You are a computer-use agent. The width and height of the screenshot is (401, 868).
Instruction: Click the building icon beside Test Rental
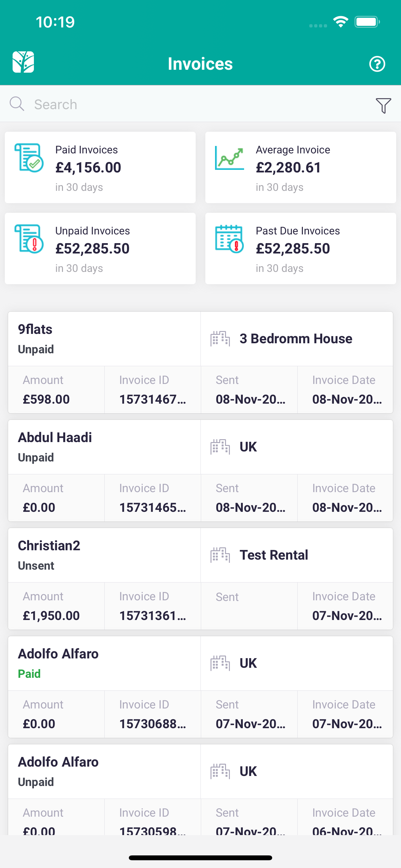[x=220, y=555]
